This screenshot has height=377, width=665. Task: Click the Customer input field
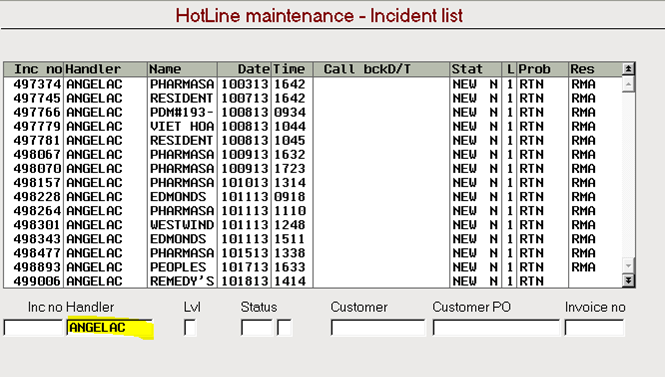click(x=378, y=327)
